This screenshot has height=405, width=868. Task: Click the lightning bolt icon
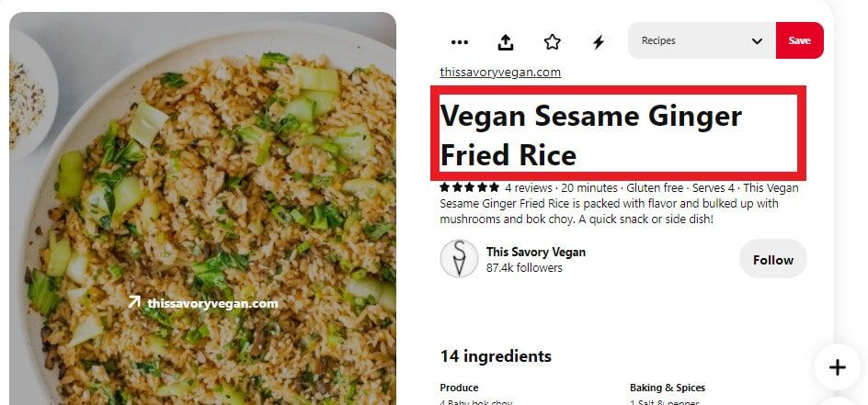click(x=599, y=42)
